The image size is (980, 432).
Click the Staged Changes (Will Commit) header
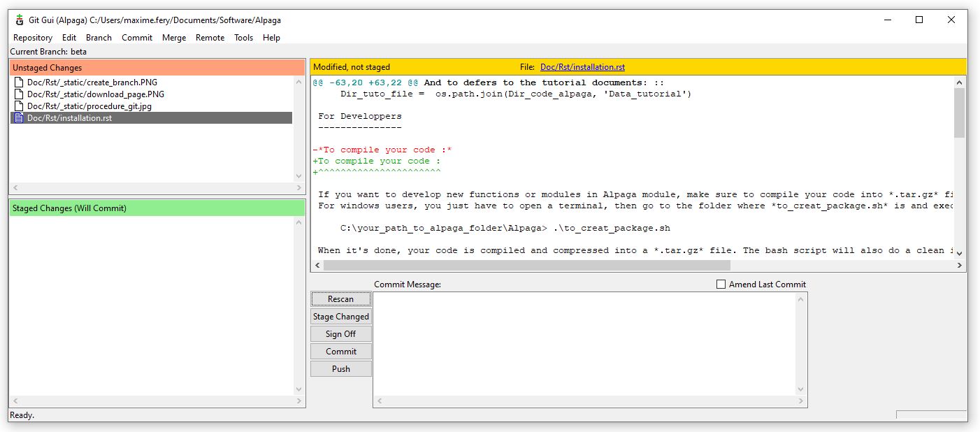[157, 208]
